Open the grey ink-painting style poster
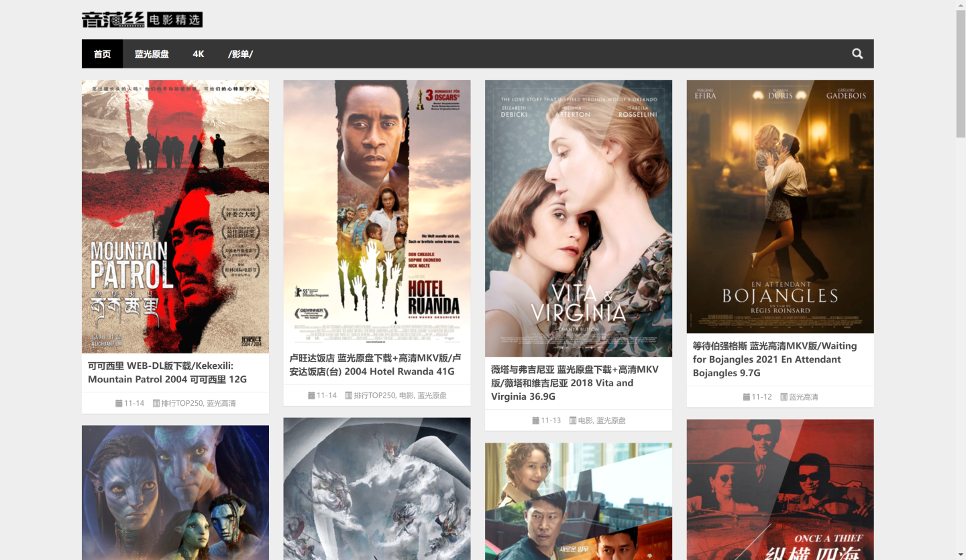The image size is (966, 560). click(x=377, y=489)
